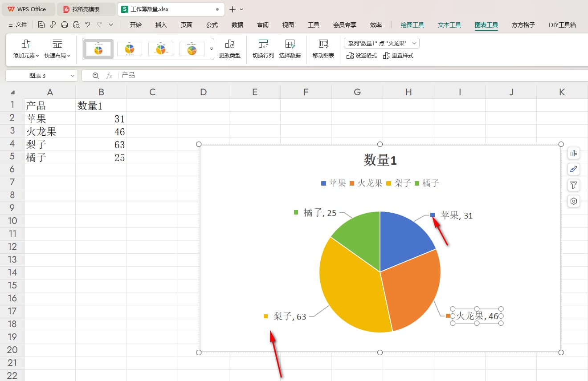This screenshot has width=588, height=381.
Task: Select row 1 header
Action: [x=12, y=105]
